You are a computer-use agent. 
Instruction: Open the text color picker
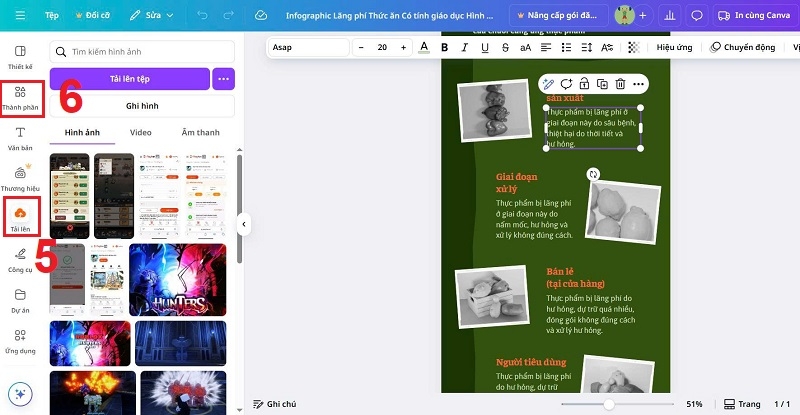423,47
